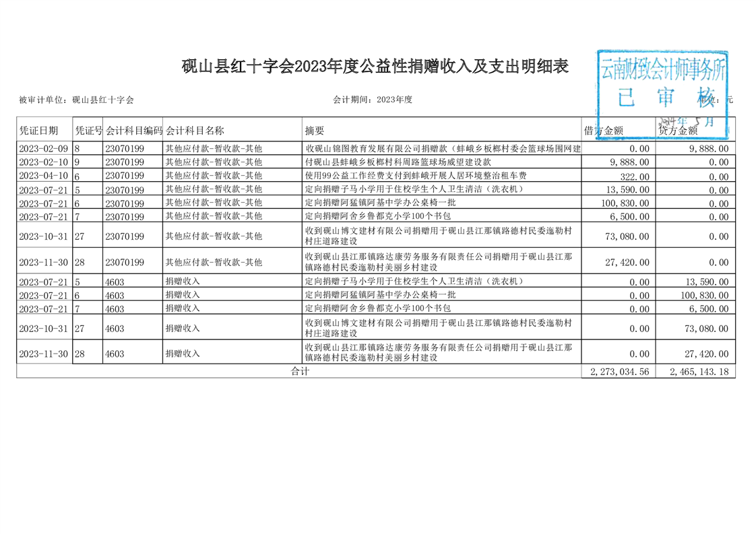Select the date cell 2023-02-10
Image resolution: width=756 pixels, height=534 pixels.
[x=43, y=162]
